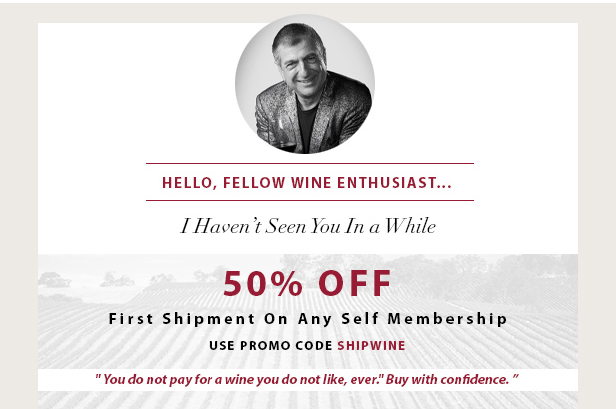Open the "First Shipment On Any Self Membership" line
This screenshot has width=616, height=409.
tap(308, 319)
